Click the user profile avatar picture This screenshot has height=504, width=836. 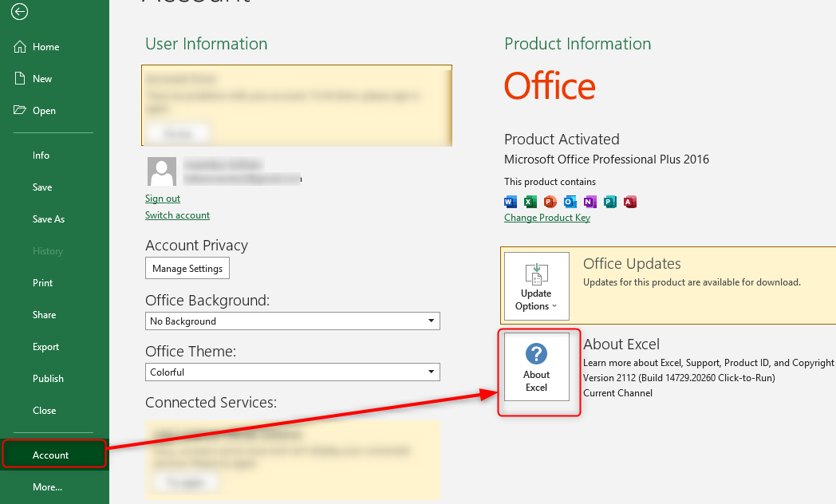click(162, 171)
